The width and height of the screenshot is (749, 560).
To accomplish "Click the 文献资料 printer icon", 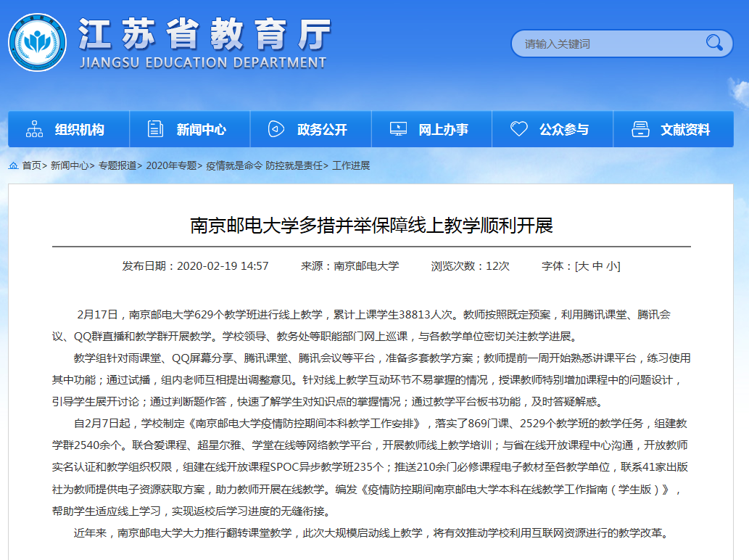I will click(640, 130).
